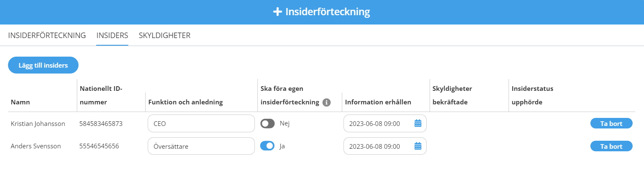Click the Lägg till insiders button
This screenshot has height=172, width=644.
(x=43, y=65)
